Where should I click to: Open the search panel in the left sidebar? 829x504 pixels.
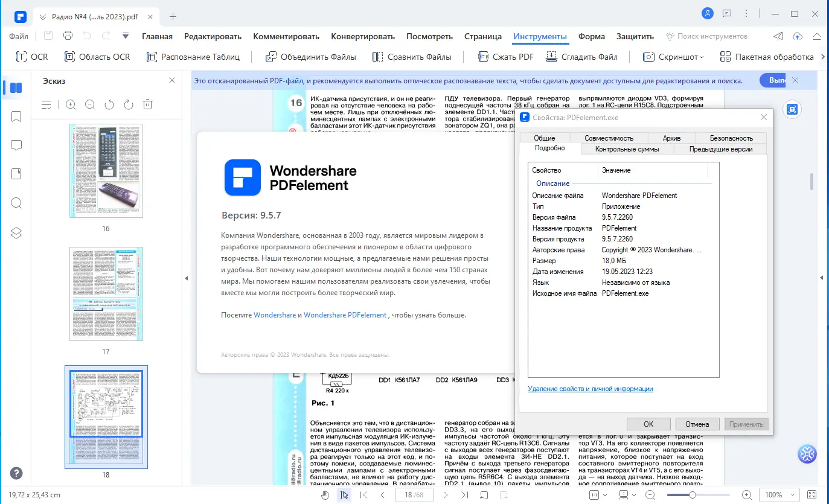16,203
